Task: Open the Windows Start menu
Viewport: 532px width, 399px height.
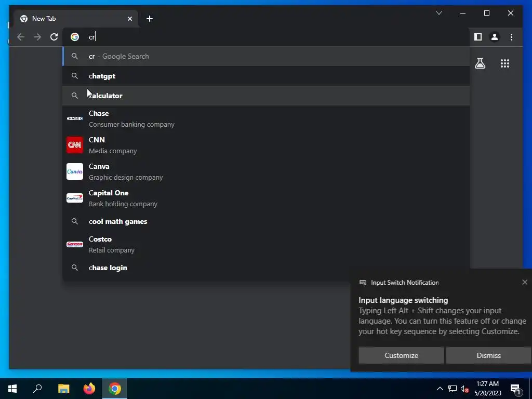Action: 12,389
